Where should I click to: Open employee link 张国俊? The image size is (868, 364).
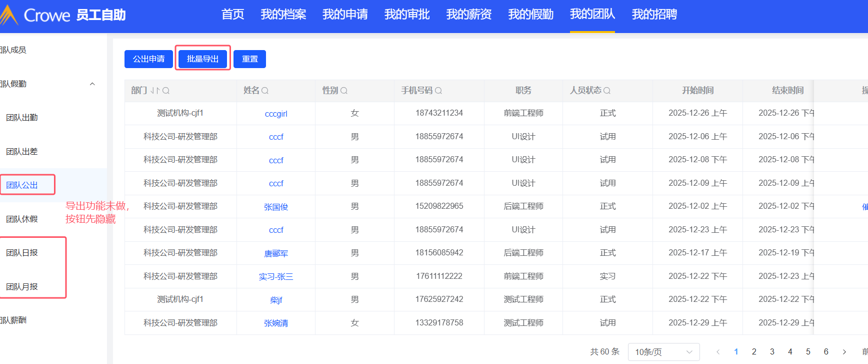276,207
